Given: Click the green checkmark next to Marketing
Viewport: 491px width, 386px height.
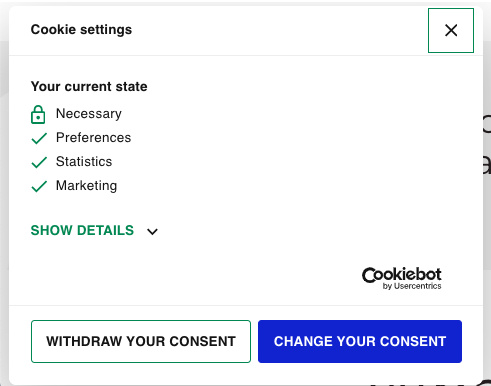Looking at the screenshot, I should [x=39, y=186].
